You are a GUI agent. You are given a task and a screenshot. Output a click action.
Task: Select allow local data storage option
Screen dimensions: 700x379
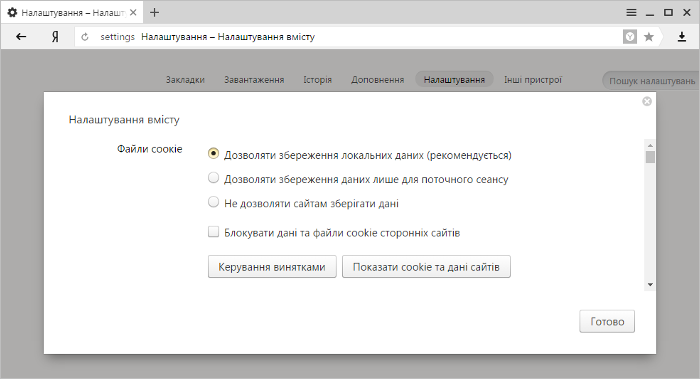point(213,154)
